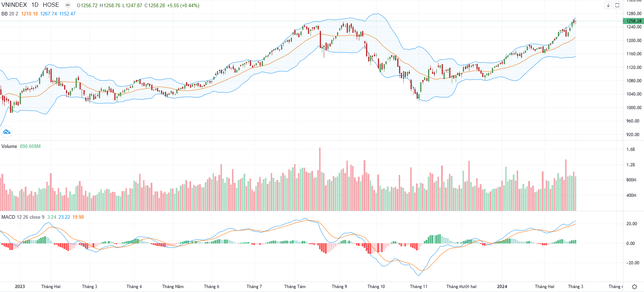
Task: Click the 1200.00 price scale label
Action: tap(634, 40)
